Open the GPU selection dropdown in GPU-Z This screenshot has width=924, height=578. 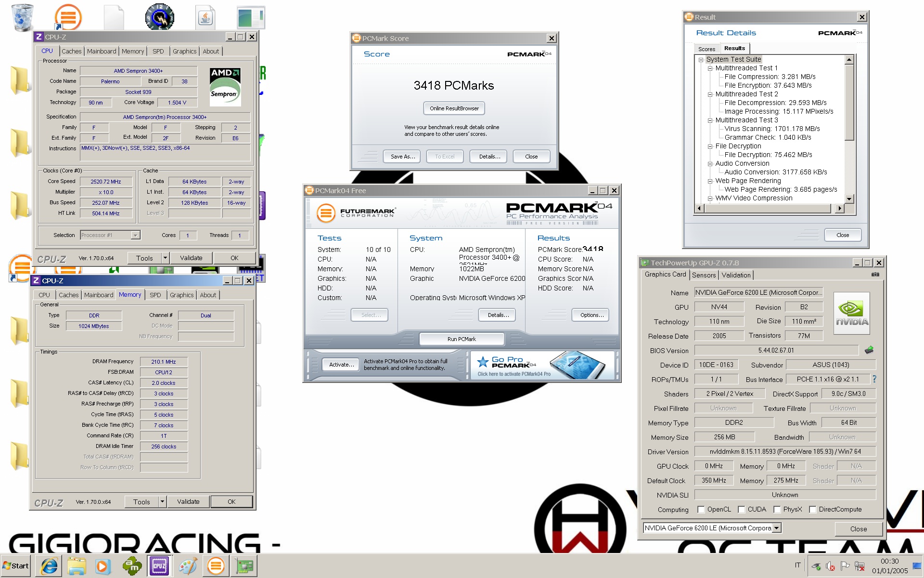tap(776, 528)
